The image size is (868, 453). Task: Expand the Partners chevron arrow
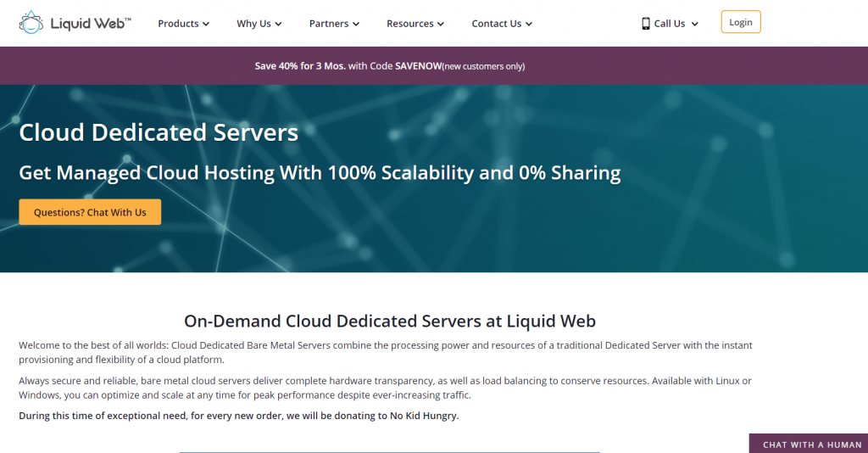pyautogui.click(x=356, y=24)
